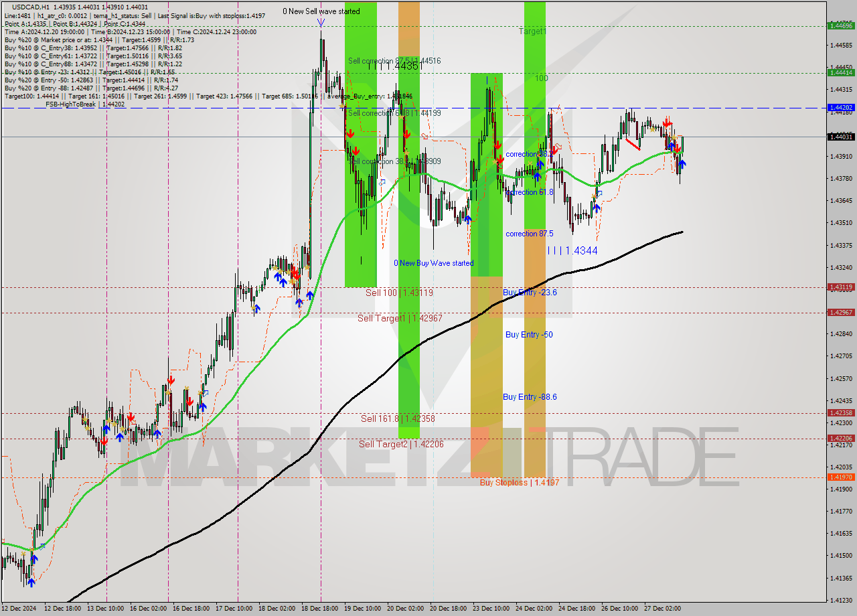This screenshot has height=616, width=857.
Task: Click the '13 Dec 10:00' time axis label
Action: point(106,609)
